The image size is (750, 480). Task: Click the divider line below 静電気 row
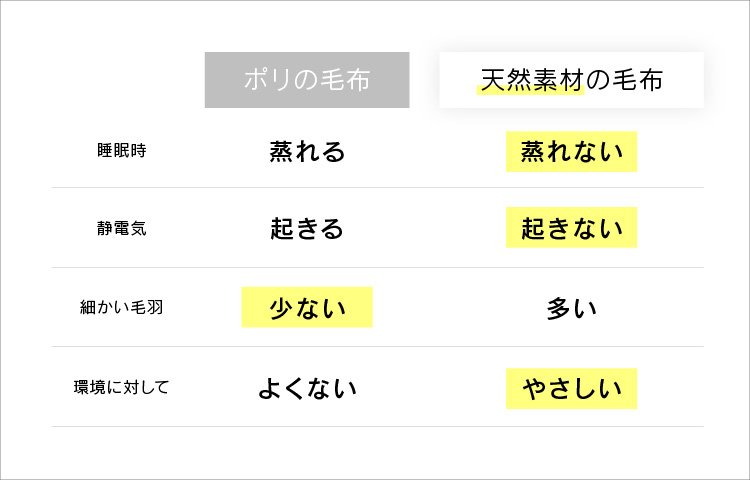click(x=377, y=267)
